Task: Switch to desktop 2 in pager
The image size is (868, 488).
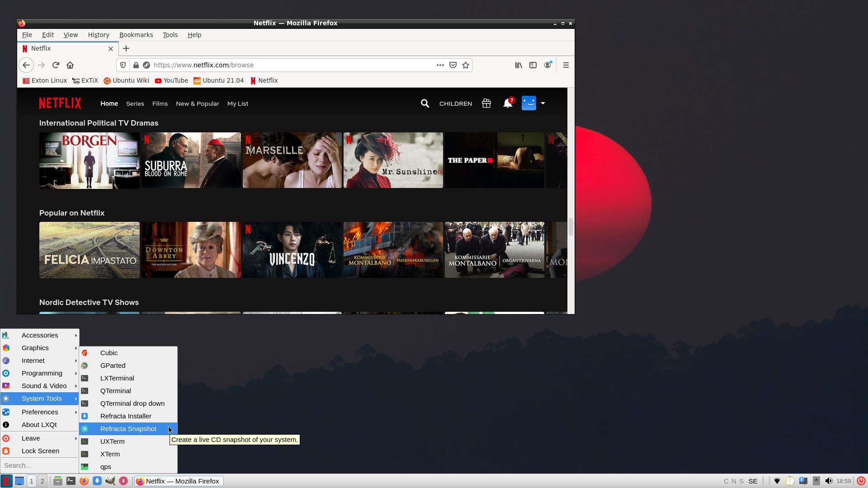Action: coord(42,481)
